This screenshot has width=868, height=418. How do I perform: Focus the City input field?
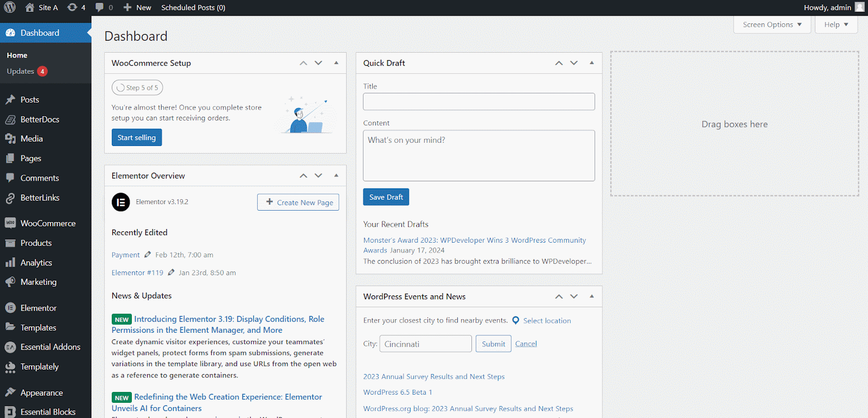[426, 344]
